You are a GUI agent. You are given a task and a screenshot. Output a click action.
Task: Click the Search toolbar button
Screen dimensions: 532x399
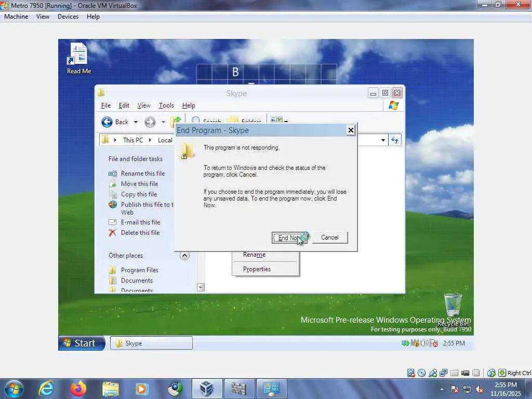pos(206,121)
